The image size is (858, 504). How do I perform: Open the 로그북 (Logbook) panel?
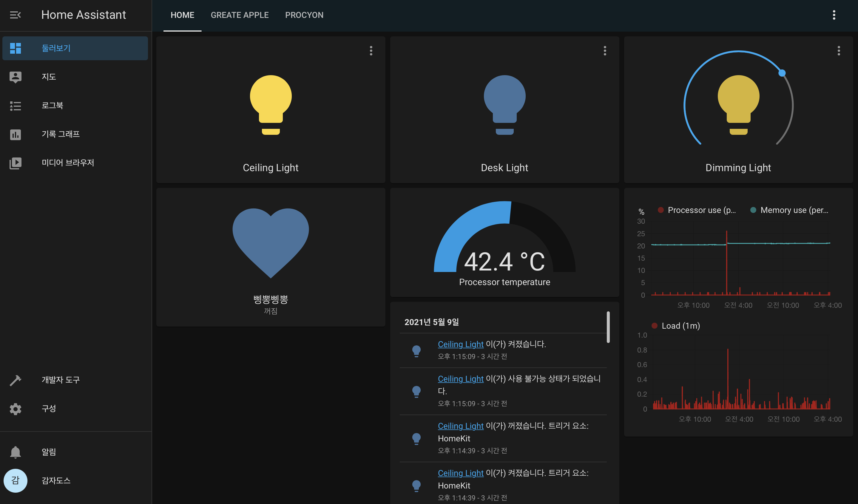coord(52,106)
